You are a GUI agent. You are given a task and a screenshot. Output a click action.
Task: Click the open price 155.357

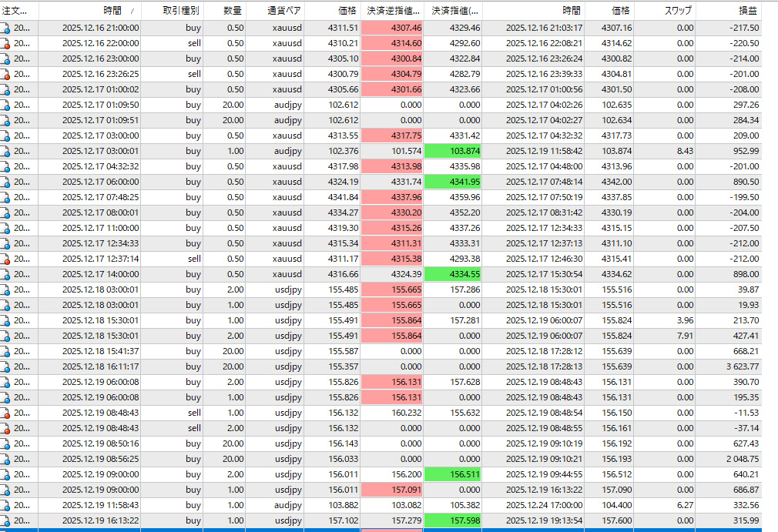tap(343, 367)
